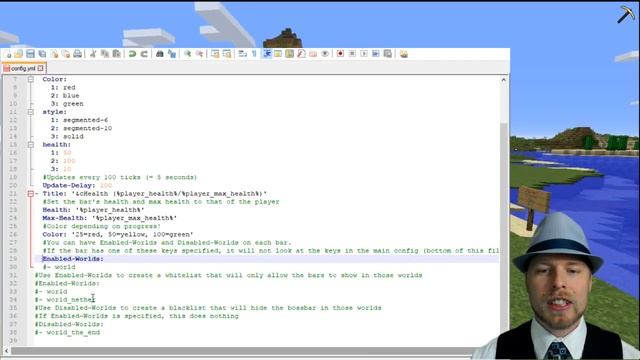Click the '1: segmented-6' style line

coord(79,120)
